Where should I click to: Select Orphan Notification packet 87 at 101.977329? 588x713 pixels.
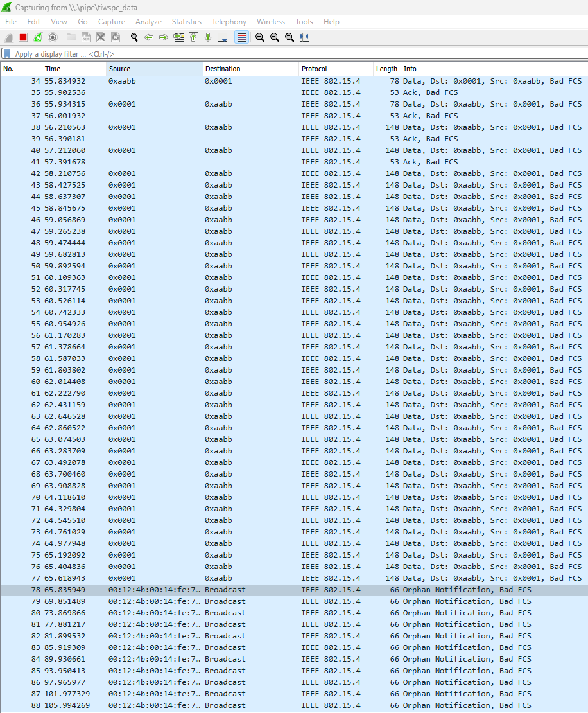pos(294,694)
